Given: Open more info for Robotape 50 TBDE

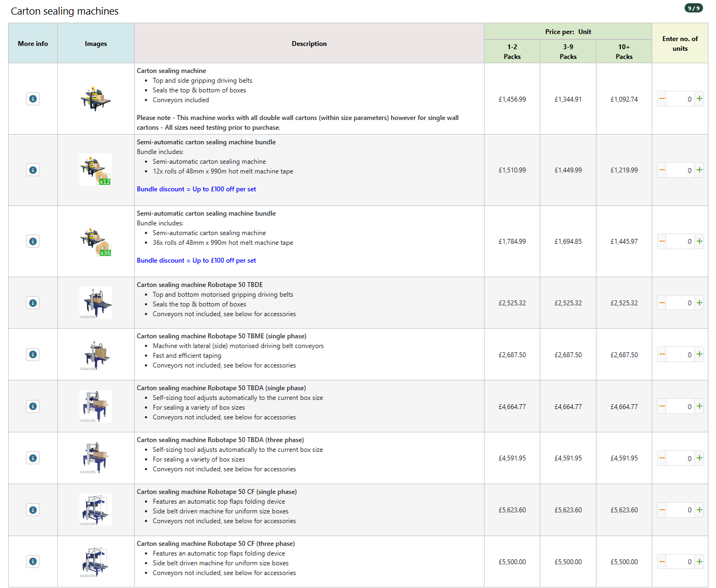Looking at the screenshot, I should tap(33, 303).
